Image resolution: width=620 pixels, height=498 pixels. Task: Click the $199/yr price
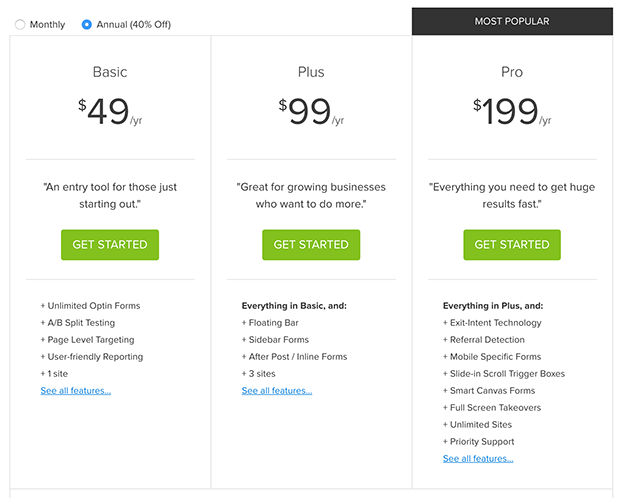click(x=512, y=112)
